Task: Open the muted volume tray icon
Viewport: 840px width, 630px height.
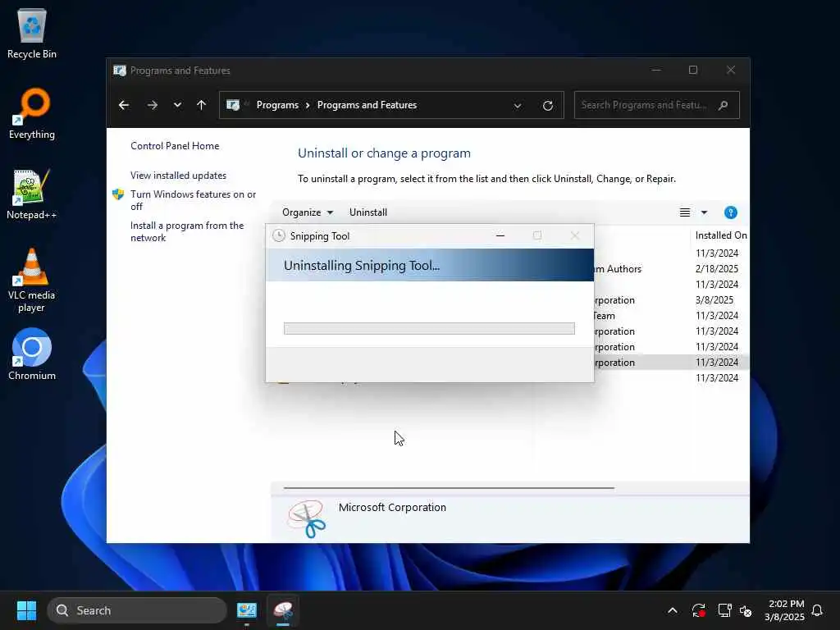Action: point(746,610)
